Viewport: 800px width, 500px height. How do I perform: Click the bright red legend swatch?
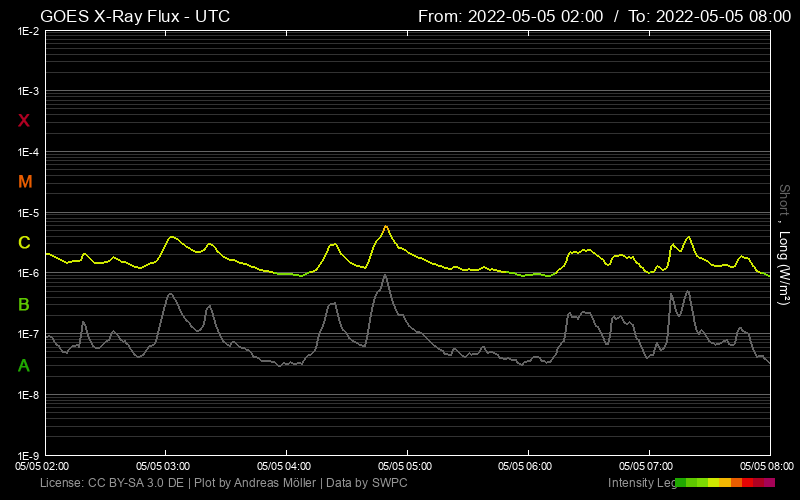747,482
